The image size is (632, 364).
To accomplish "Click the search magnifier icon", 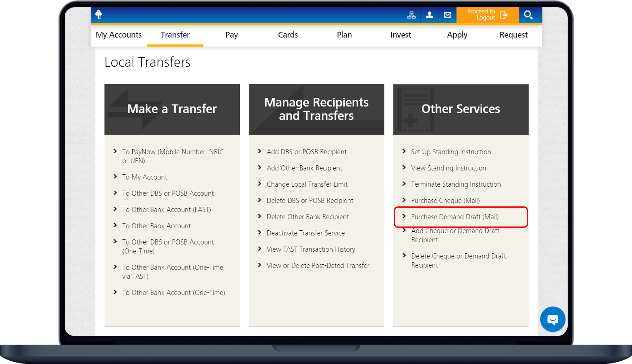I will click(x=528, y=15).
